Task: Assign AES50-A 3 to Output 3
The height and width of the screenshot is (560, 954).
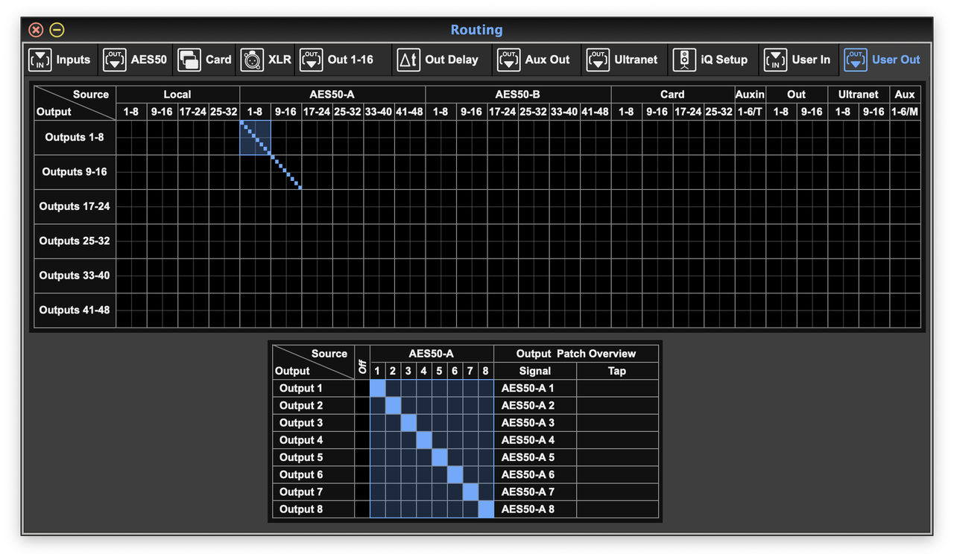Action: point(408,422)
